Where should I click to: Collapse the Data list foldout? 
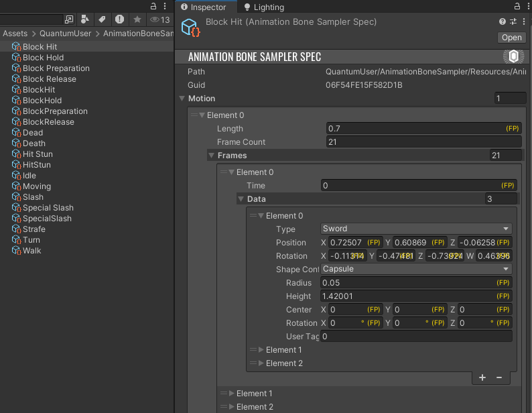tap(241, 199)
